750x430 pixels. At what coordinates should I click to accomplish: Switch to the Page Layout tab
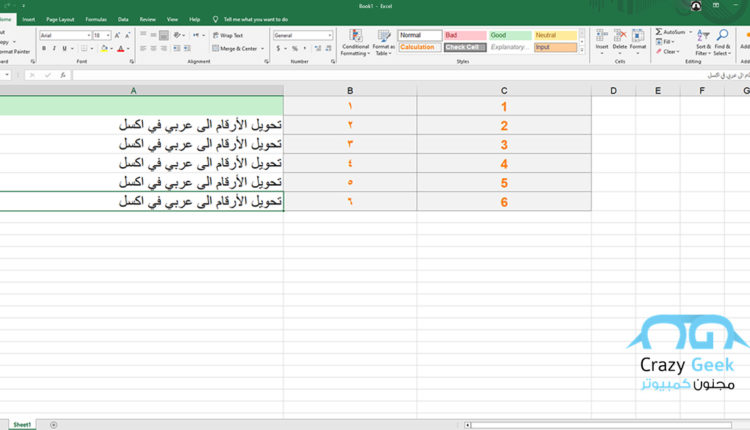click(x=60, y=18)
